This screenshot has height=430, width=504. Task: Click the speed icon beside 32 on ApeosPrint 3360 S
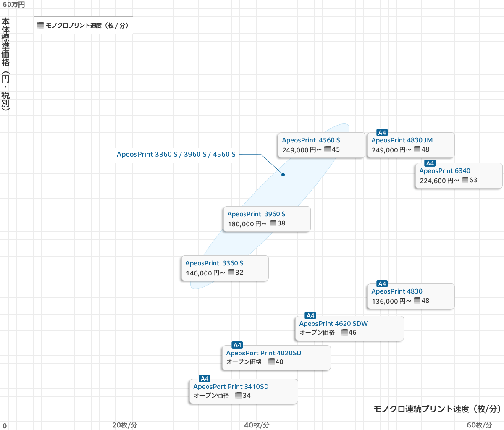click(x=231, y=272)
